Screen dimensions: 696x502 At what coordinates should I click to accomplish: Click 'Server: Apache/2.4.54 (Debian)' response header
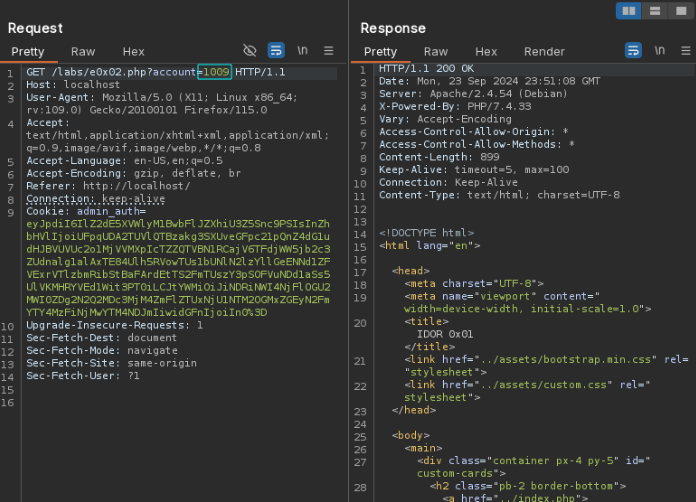pos(473,94)
